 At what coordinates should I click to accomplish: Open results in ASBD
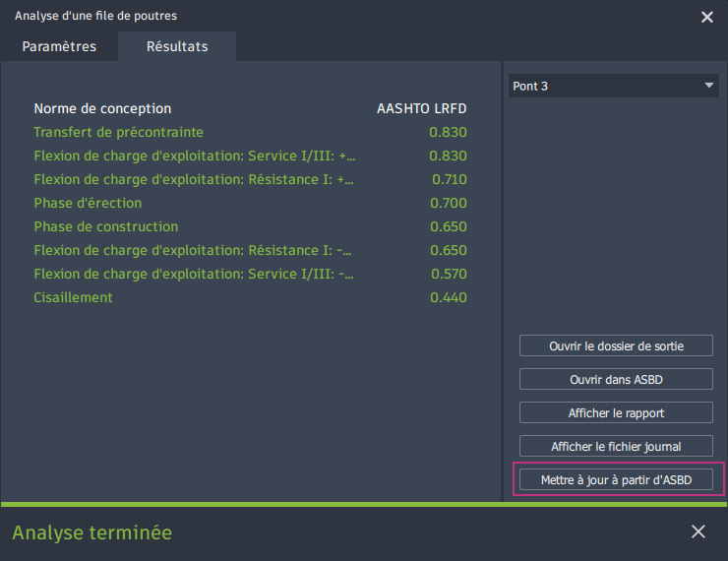tap(616, 380)
